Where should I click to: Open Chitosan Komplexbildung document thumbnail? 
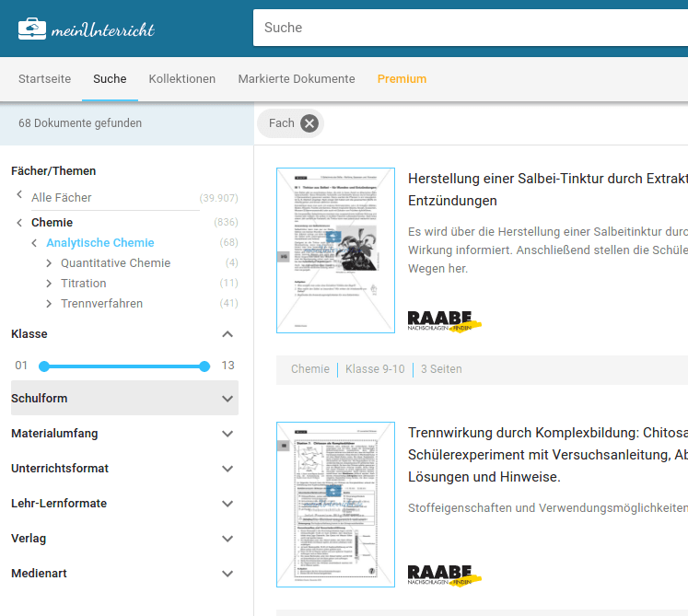(335, 505)
